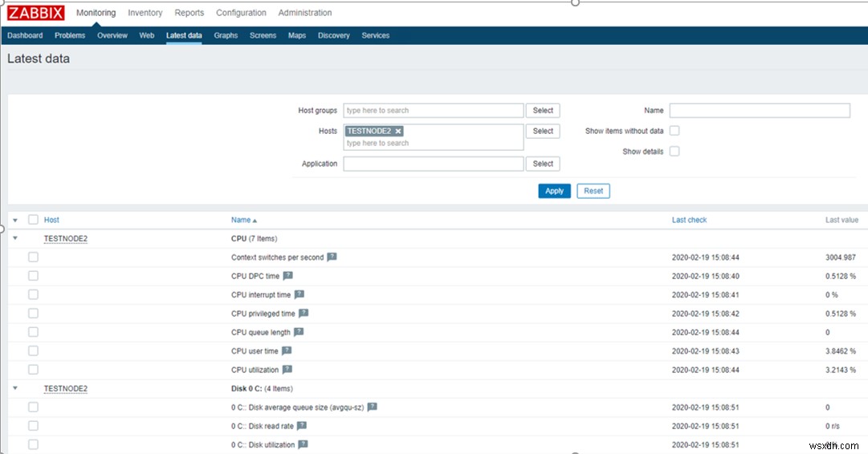The width and height of the screenshot is (868, 454).
Task: Click Select button for Hosts
Action: 543,131
